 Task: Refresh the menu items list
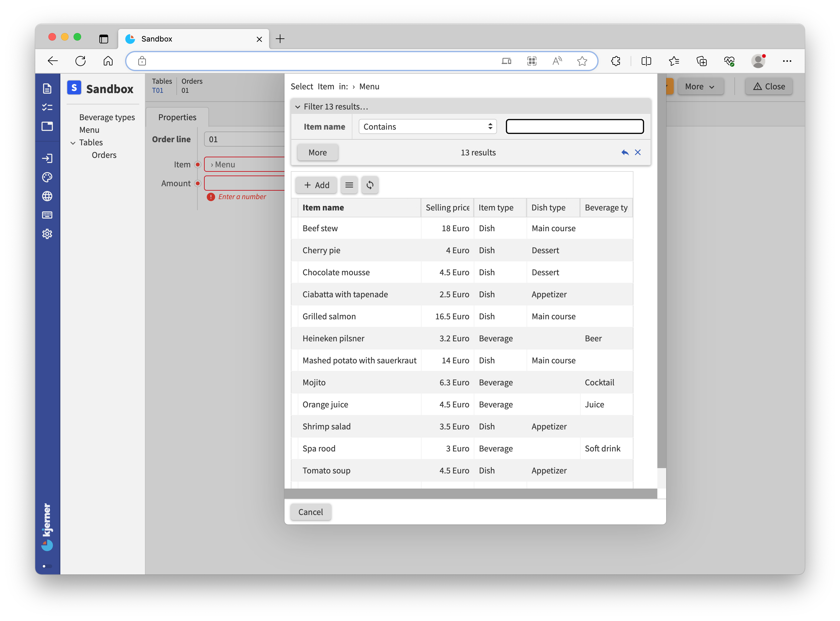click(370, 185)
